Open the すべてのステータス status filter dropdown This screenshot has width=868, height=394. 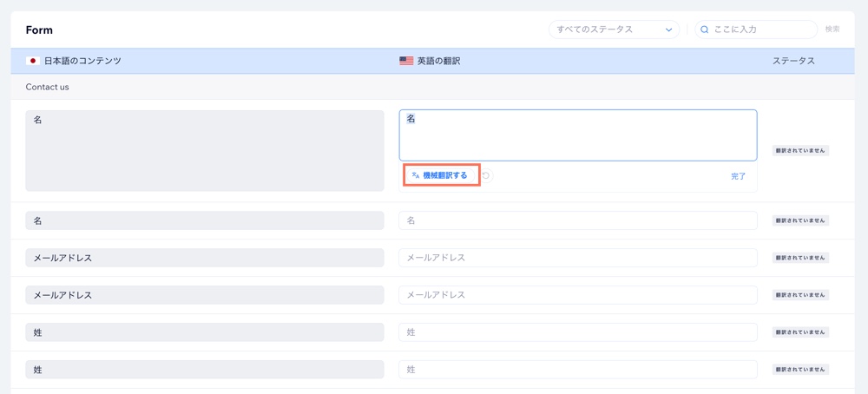pos(614,30)
